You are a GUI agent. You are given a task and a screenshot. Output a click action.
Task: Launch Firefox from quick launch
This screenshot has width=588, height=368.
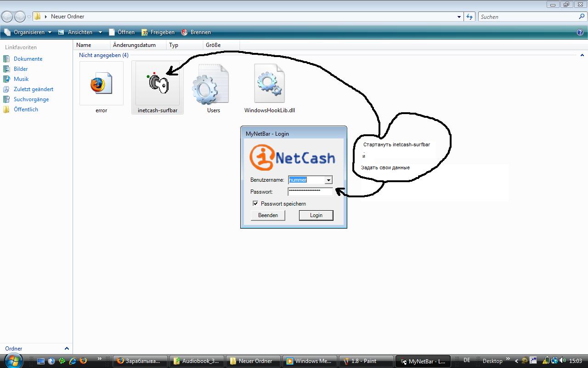83,361
